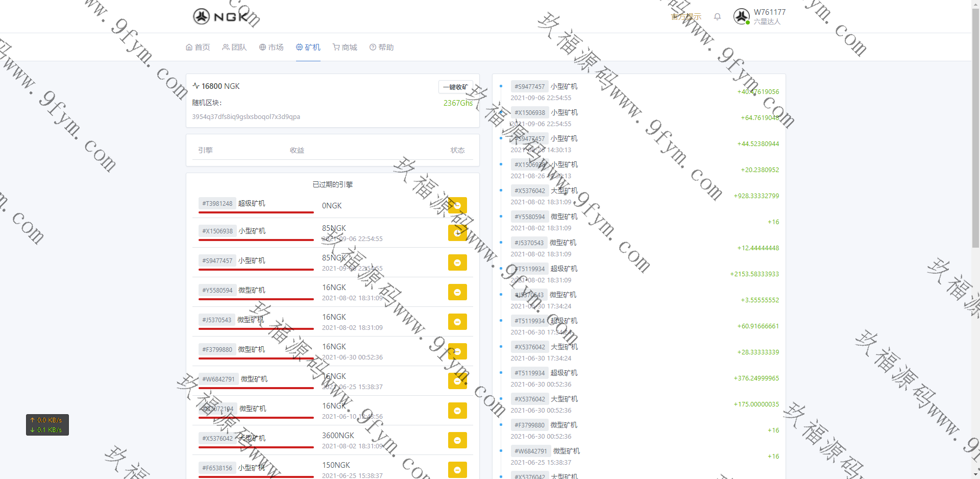Viewport: 980px width, 479px height.
Task: Open the 团队 team tab
Action: point(235,47)
